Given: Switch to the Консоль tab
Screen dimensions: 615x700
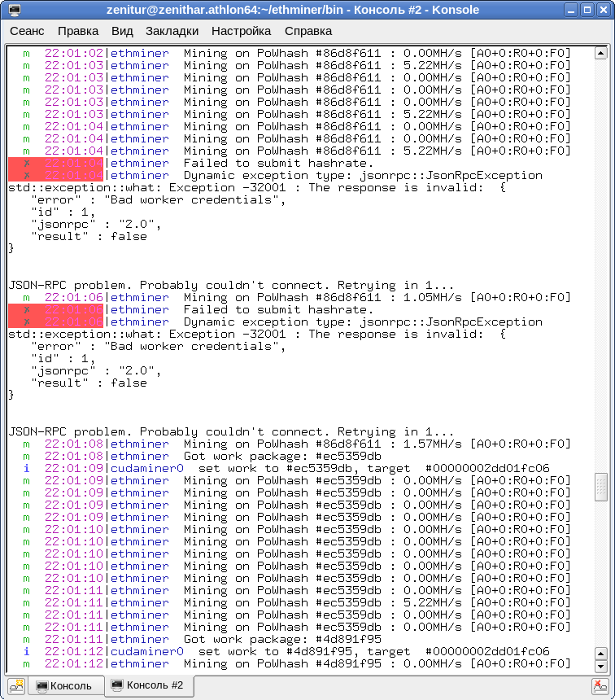Looking at the screenshot, I should pos(67,685).
